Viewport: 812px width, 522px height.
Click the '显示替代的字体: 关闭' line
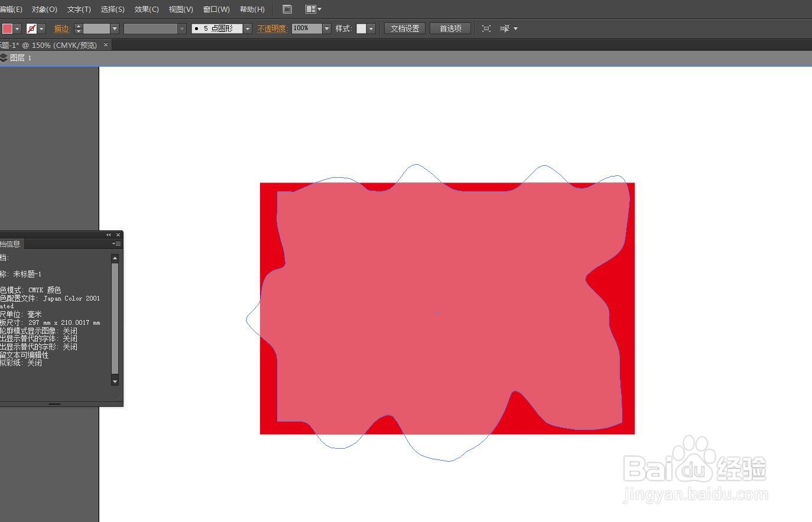[x=38, y=338]
